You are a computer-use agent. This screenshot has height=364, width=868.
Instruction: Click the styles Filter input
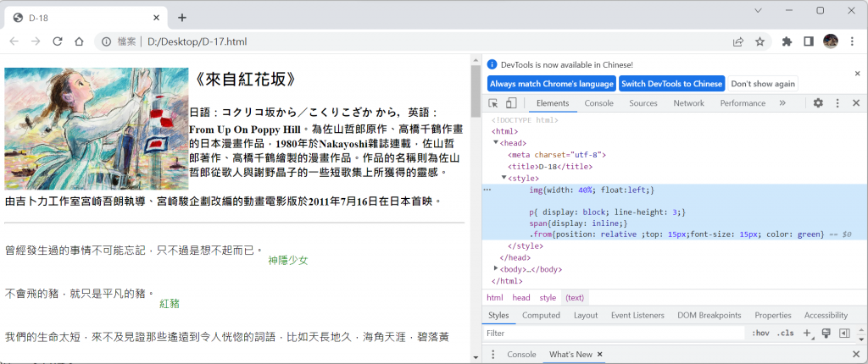(614, 333)
